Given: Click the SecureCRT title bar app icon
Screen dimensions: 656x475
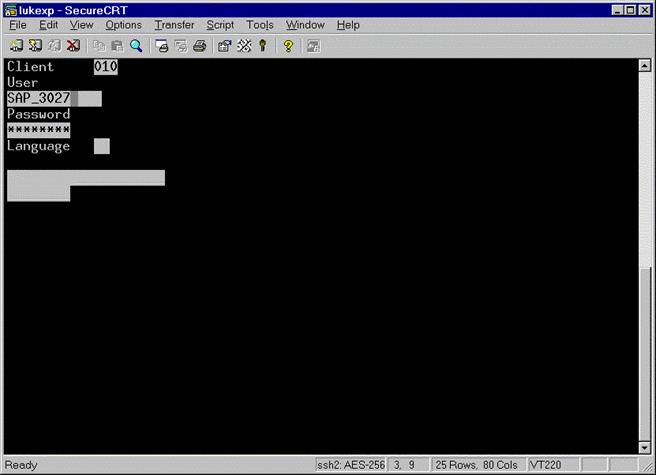Looking at the screenshot, I should (10, 10).
